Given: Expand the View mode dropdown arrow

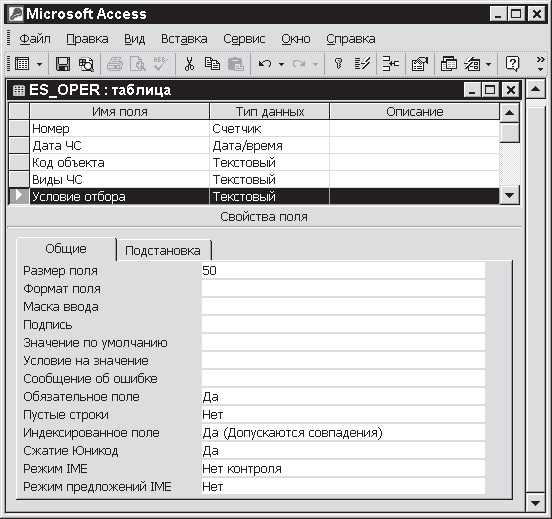Looking at the screenshot, I should coord(39,64).
